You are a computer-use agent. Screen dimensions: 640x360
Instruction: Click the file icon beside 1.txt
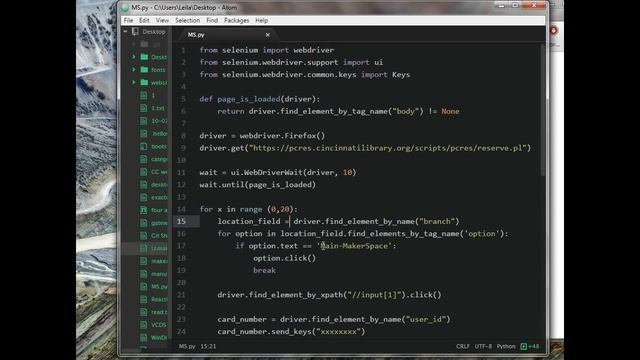coord(144,108)
